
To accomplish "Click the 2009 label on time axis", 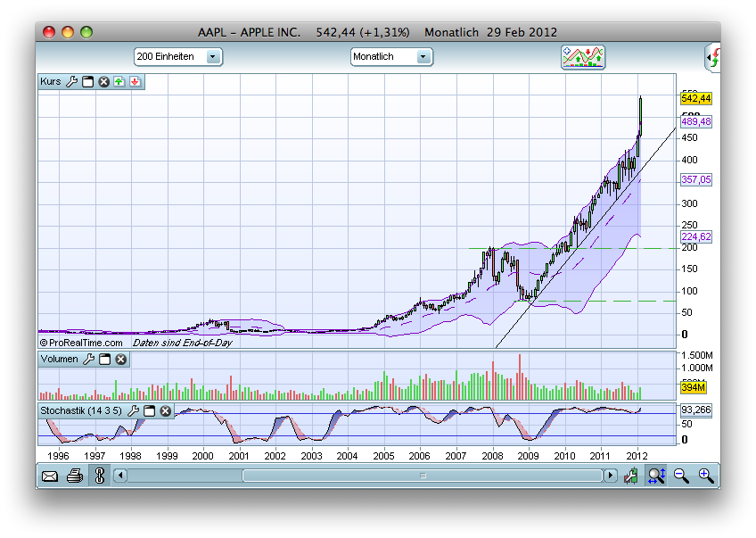I will [528, 456].
